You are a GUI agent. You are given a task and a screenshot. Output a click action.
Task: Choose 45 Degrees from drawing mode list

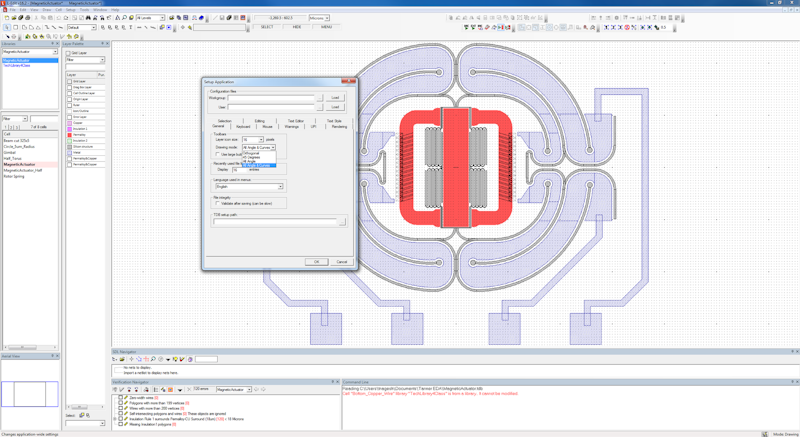tap(251, 157)
